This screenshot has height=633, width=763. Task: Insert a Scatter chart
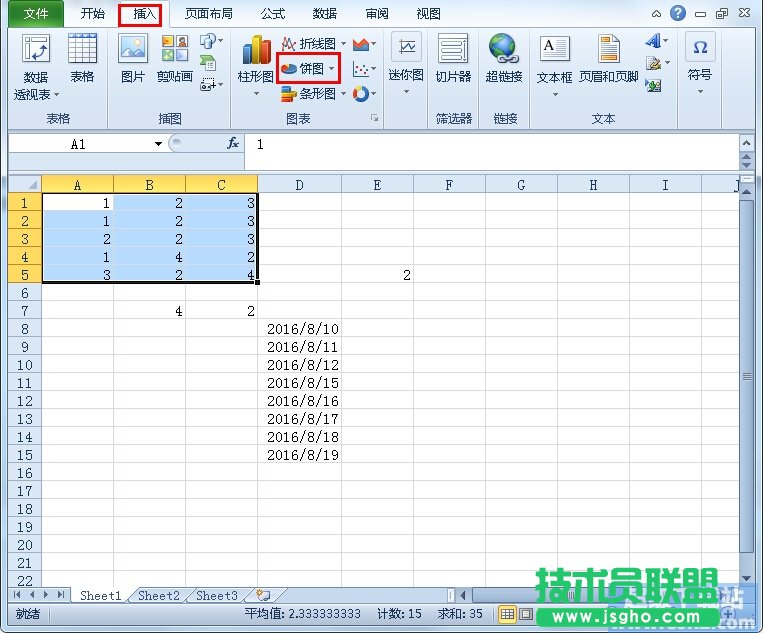pyautogui.click(x=364, y=69)
